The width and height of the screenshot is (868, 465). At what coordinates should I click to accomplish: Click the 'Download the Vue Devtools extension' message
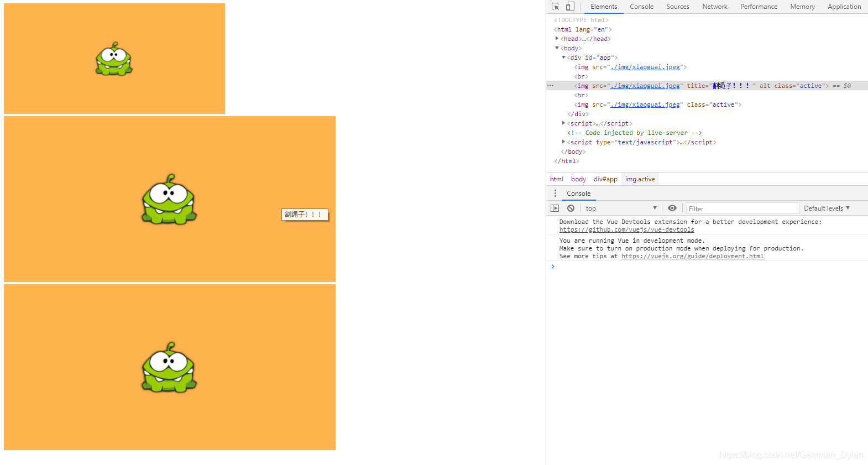pos(691,222)
